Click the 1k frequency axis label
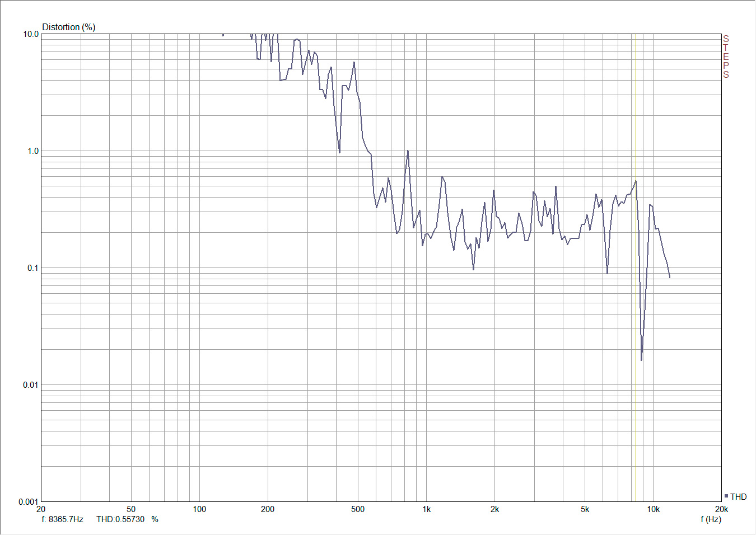 click(427, 509)
